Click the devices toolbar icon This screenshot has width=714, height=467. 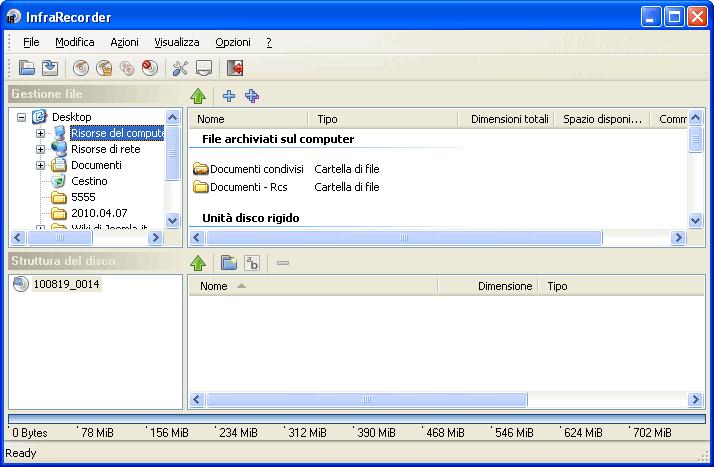coord(204,68)
